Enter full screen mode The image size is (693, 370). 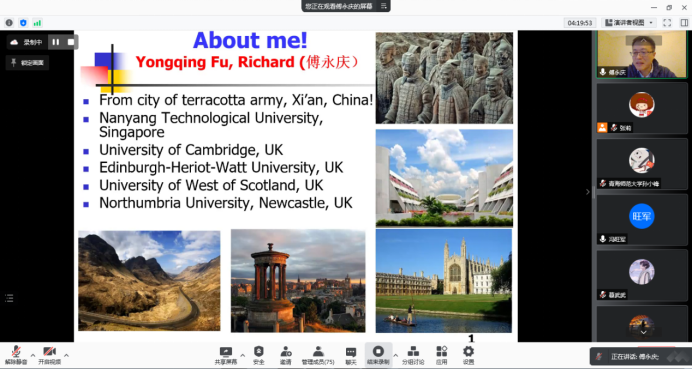[667, 23]
